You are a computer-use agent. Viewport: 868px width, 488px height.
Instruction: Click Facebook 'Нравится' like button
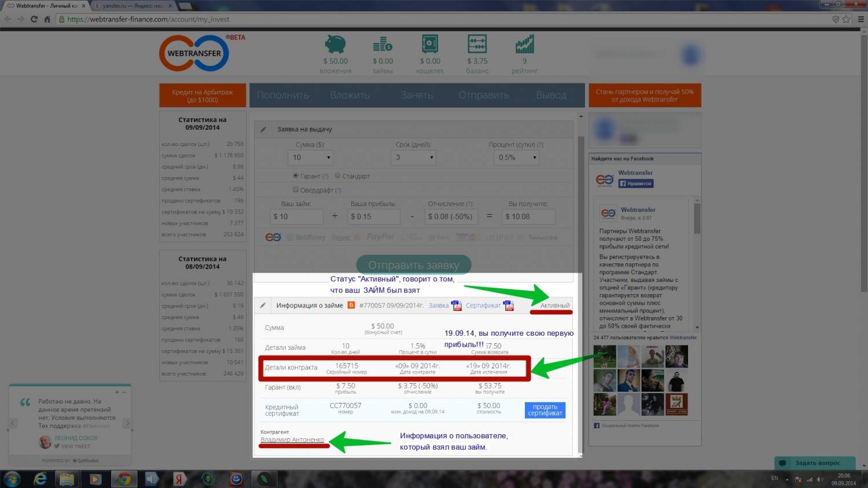point(636,184)
